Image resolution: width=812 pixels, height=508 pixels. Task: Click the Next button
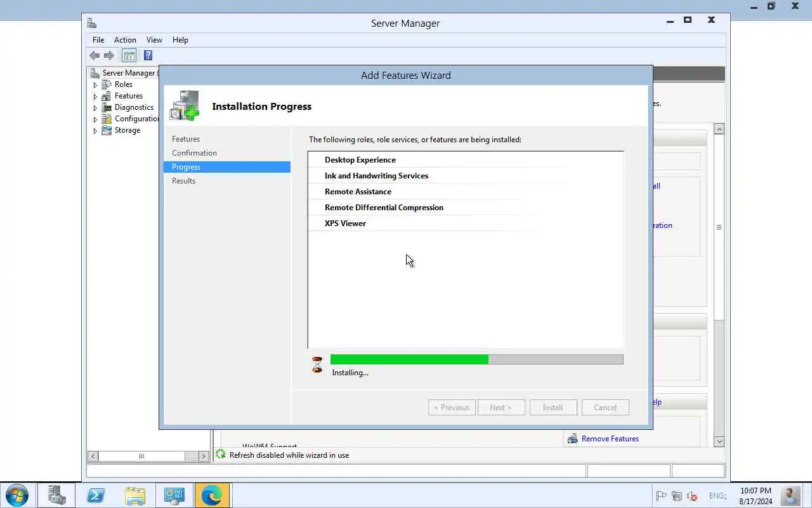(x=501, y=408)
